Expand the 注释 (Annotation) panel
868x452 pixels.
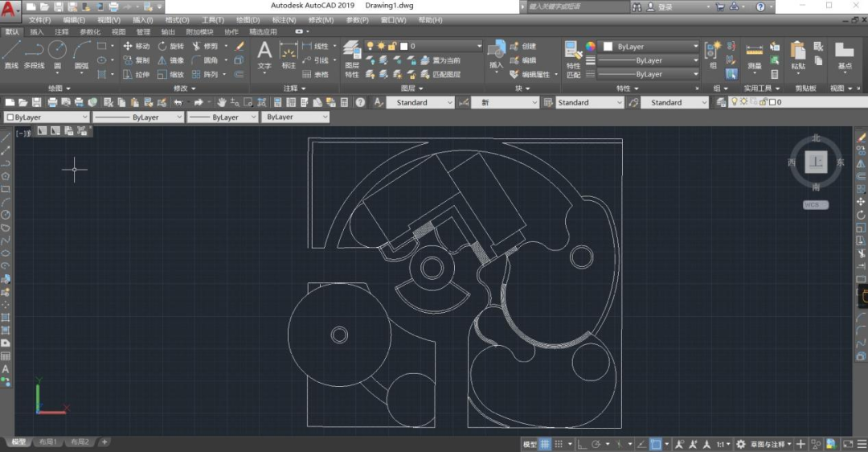pos(294,88)
